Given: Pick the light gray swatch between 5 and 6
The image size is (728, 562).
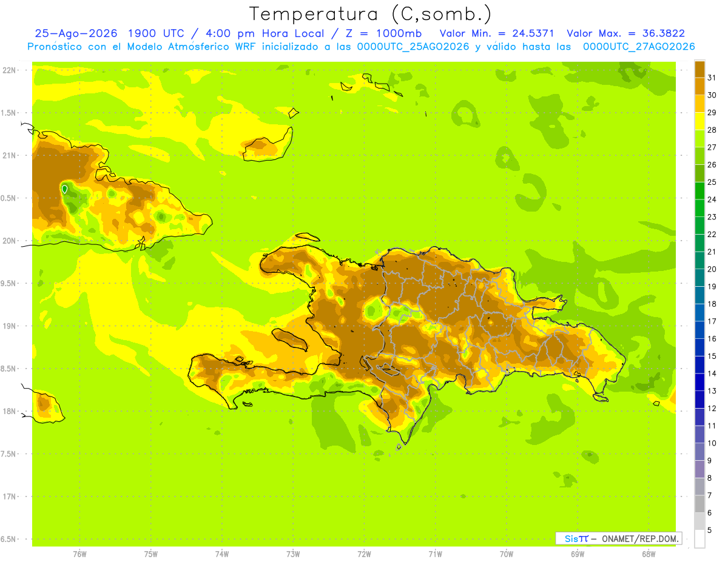Looking at the screenshot, I should [699, 521].
